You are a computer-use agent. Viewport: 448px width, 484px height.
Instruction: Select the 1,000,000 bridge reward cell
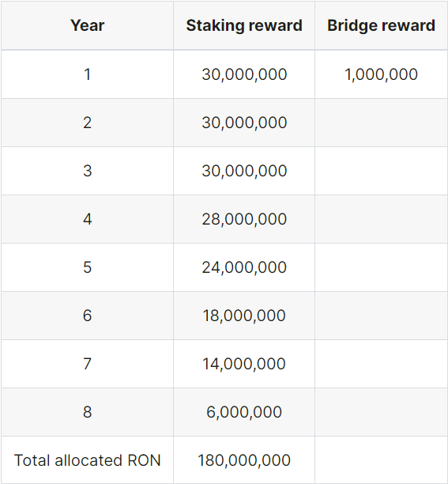pyautogui.click(x=381, y=74)
